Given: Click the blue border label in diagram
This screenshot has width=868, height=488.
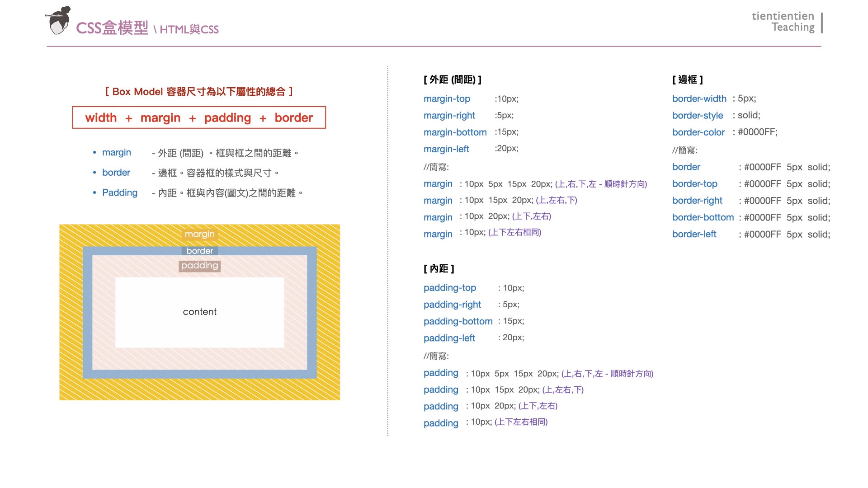Looking at the screenshot, I should point(199,251).
